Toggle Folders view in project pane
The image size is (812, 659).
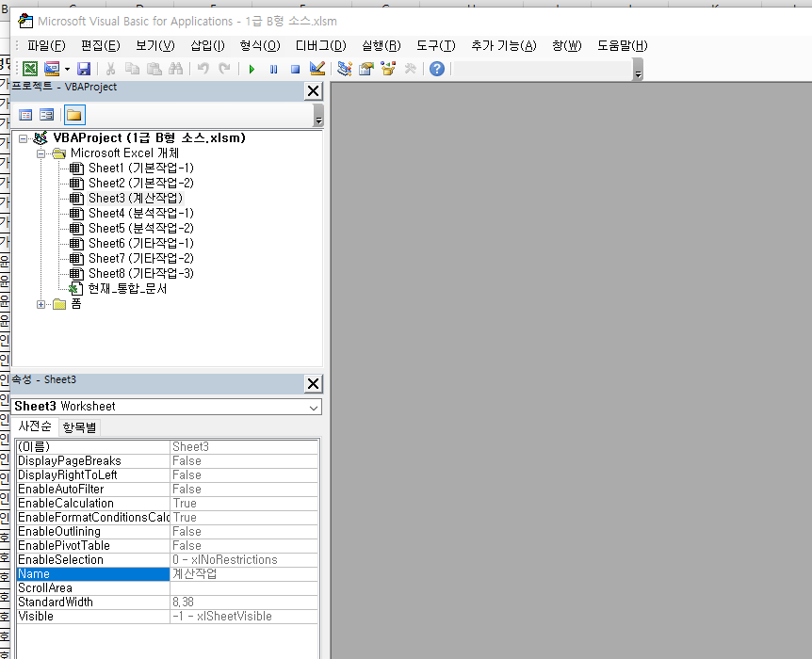[x=74, y=115]
